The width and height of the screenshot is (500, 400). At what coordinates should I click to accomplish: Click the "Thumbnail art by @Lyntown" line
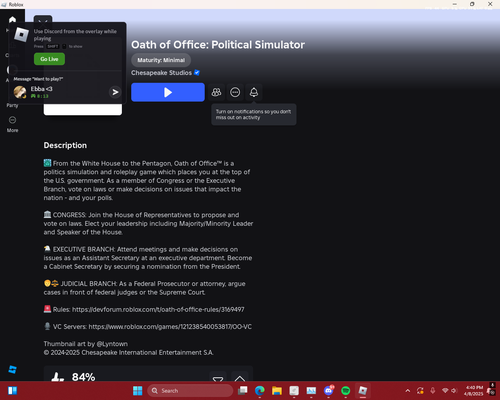point(86,344)
